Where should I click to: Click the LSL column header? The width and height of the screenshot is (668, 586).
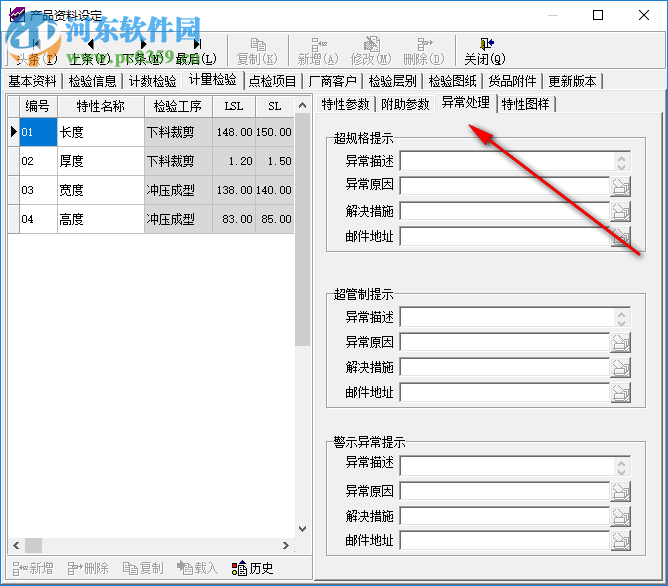(x=234, y=106)
